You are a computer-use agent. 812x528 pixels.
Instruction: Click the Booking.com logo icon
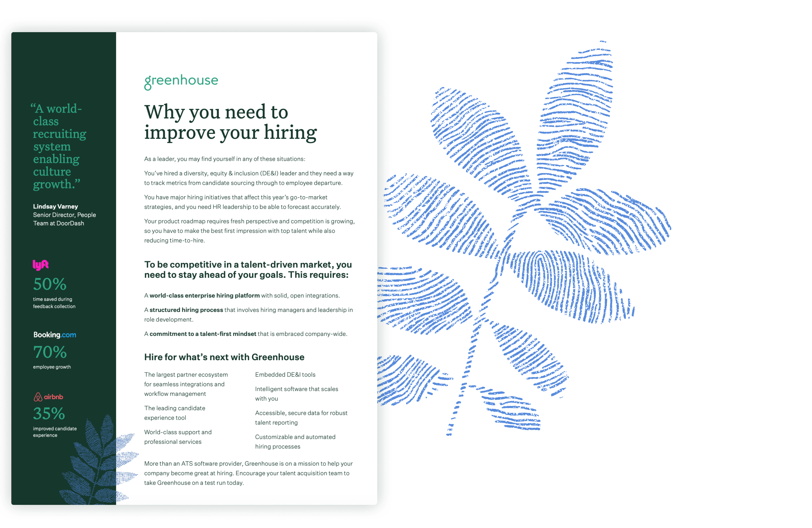point(53,336)
